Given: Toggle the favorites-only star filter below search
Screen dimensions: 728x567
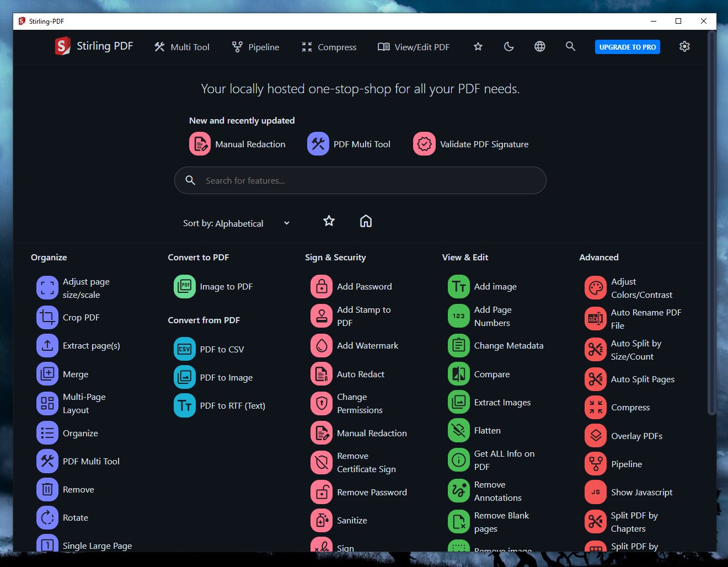Looking at the screenshot, I should (329, 221).
